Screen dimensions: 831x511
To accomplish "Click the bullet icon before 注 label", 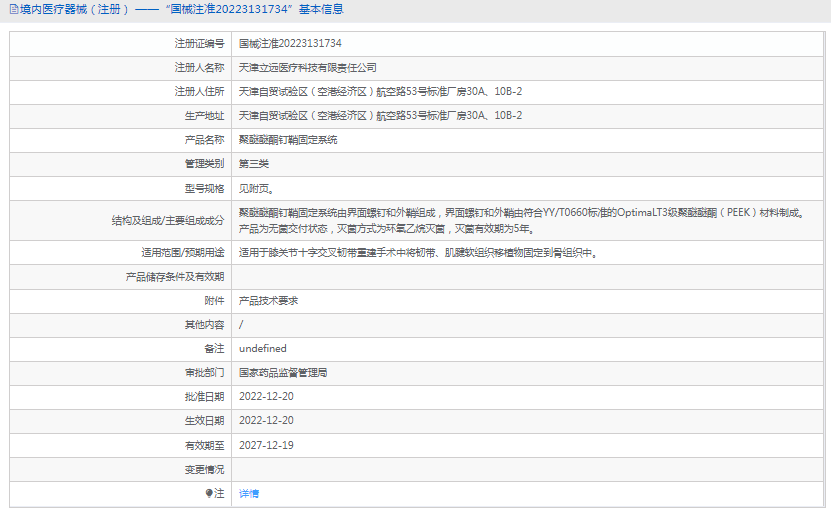I will click(209, 494).
